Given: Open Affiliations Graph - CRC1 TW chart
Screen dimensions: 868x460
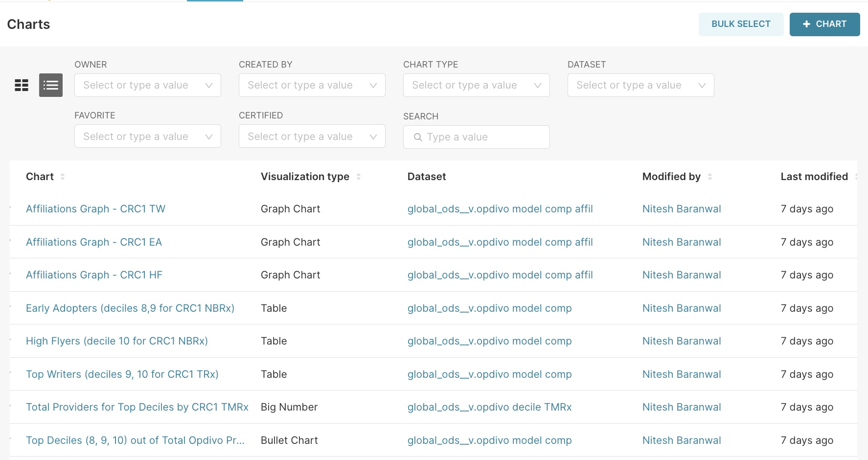Looking at the screenshot, I should [x=95, y=209].
